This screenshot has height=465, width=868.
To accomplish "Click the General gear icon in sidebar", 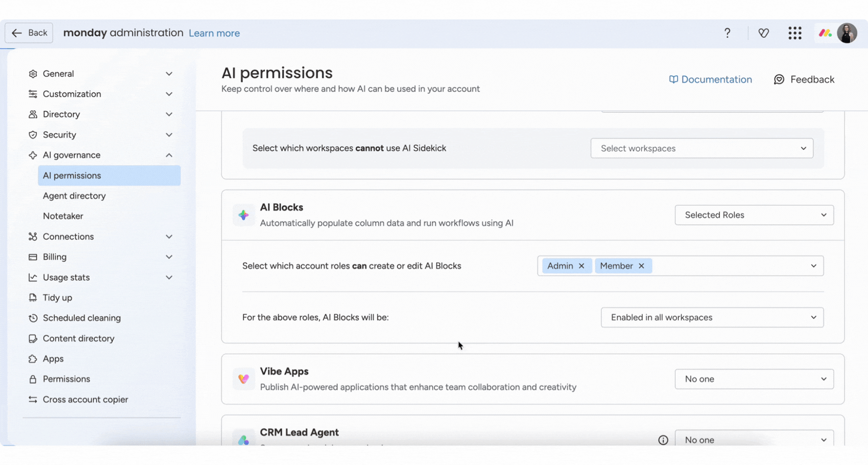I will coord(33,74).
